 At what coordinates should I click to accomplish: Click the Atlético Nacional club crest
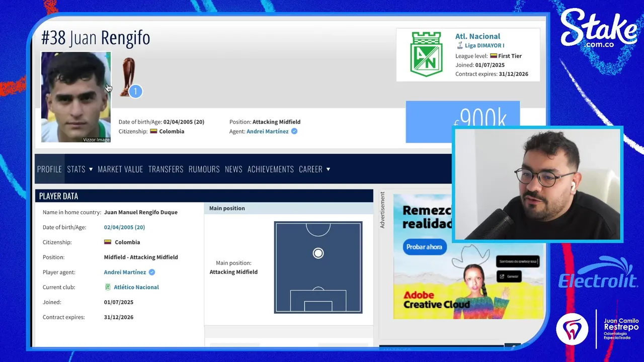tap(426, 54)
